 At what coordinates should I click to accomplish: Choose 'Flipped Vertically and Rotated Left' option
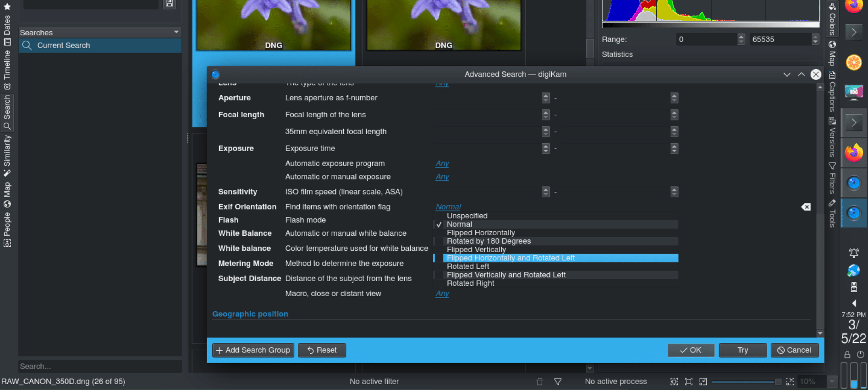[556, 275]
